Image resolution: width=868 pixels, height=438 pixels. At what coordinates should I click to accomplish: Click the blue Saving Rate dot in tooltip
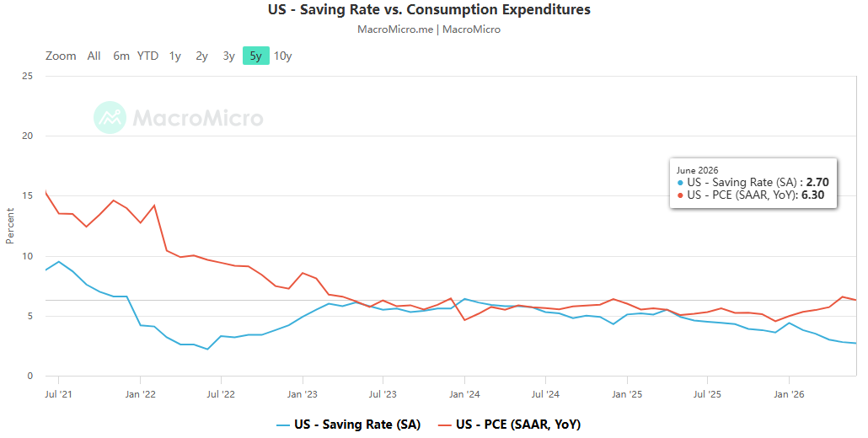(680, 183)
